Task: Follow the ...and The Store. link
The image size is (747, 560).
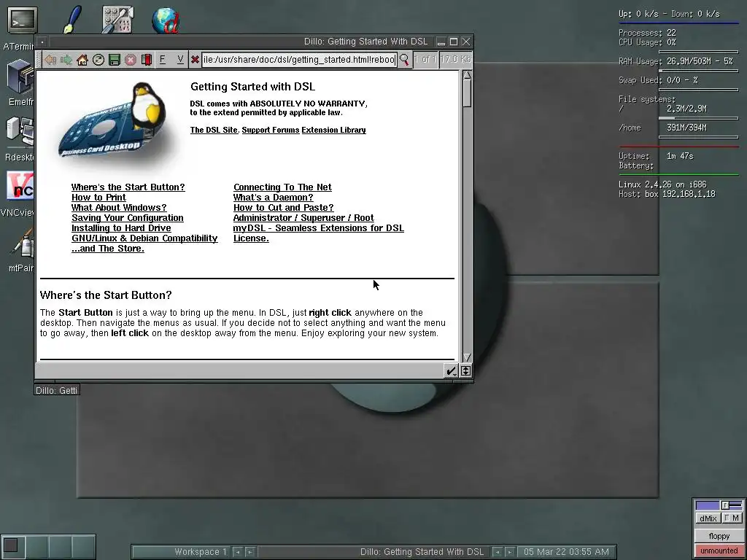Action: point(108,249)
